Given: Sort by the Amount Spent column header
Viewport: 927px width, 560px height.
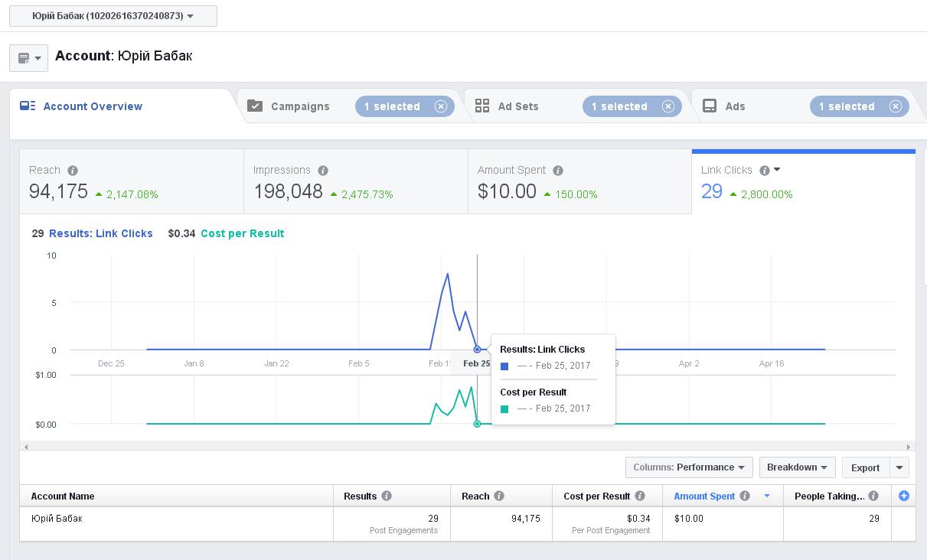Looking at the screenshot, I should (704, 496).
